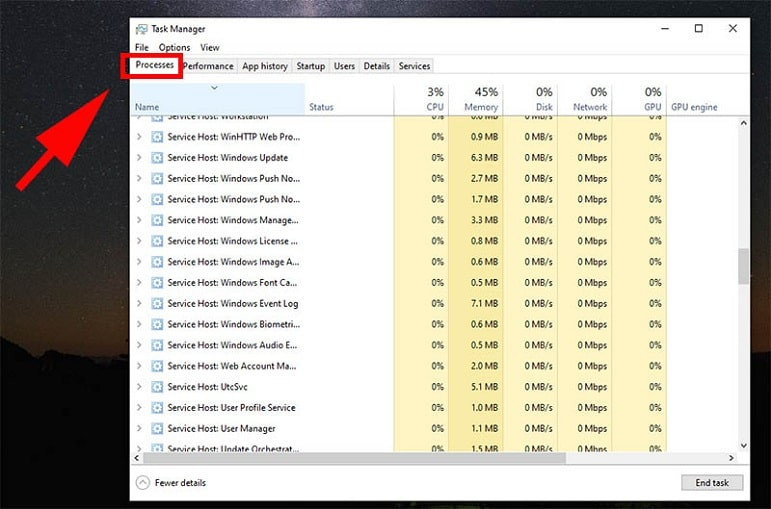The height and width of the screenshot is (509, 771).
Task: Click the gear icon for Windows License service host
Action: pyautogui.click(x=157, y=241)
